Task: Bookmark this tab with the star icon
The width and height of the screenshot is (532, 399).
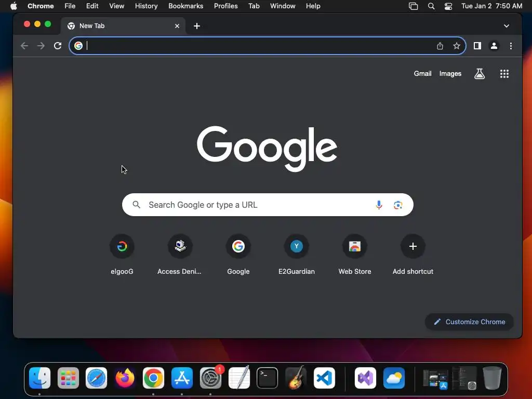Action: [457, 46]
